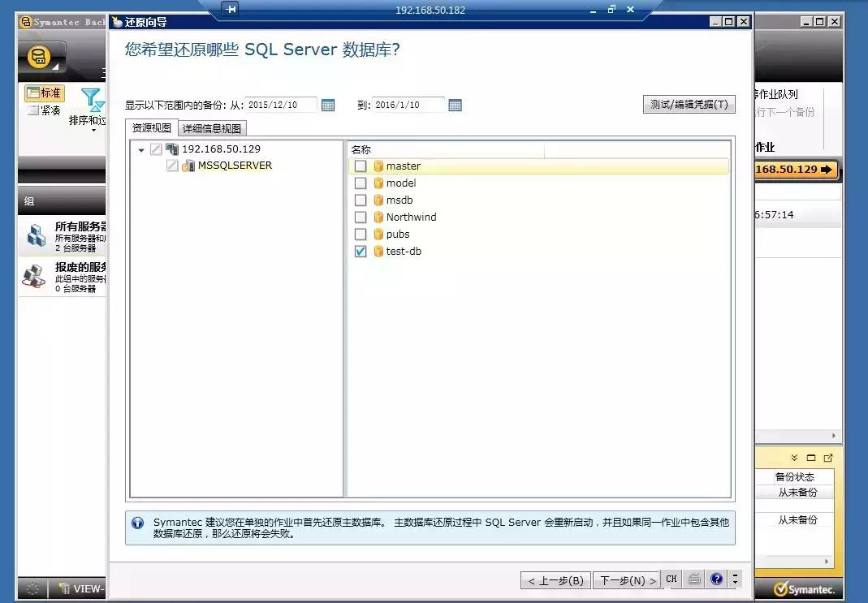The width and height of the screenshot is (868, 603).
Task: Select the Northwind row name
Action: click(x=412, y=217)
